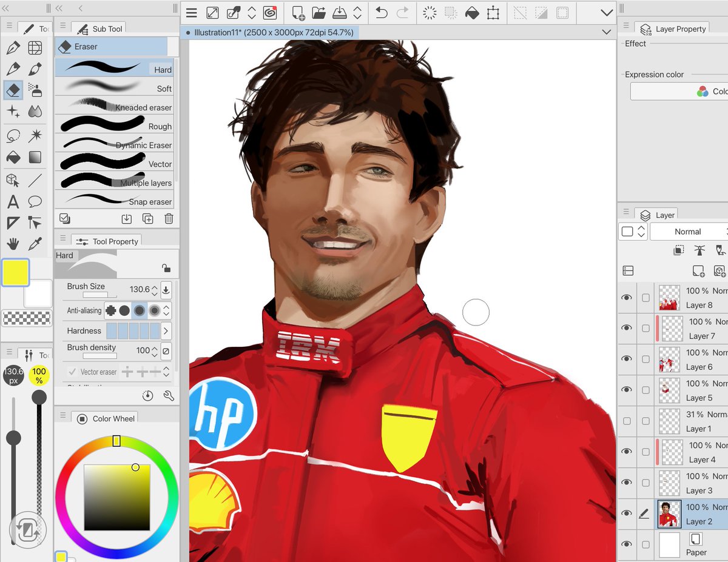
Task: Open the Layer palette tab
Action: point(656,215)
